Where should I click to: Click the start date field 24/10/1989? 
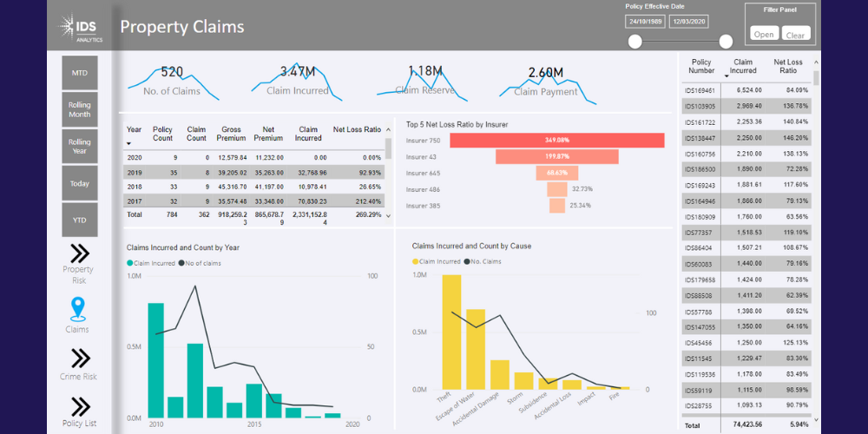[x=645, y=22]
